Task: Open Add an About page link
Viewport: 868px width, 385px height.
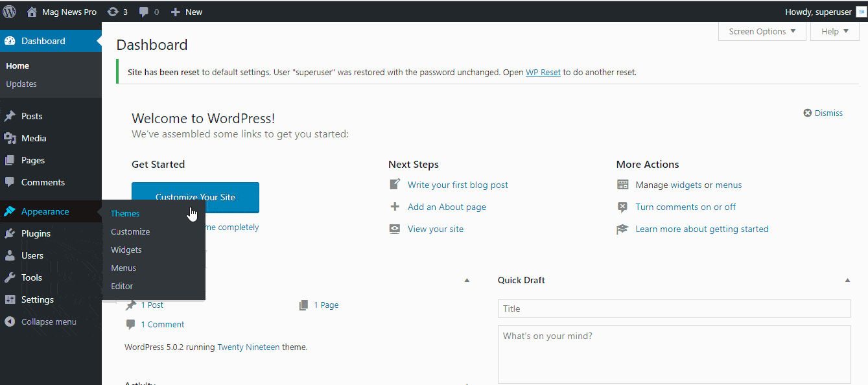Action: point(447,207)
